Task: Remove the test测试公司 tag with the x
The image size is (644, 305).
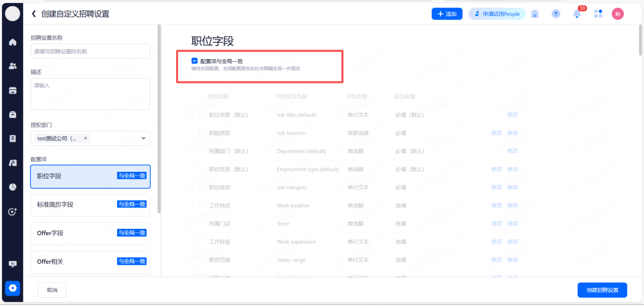Action: point(85,138)
